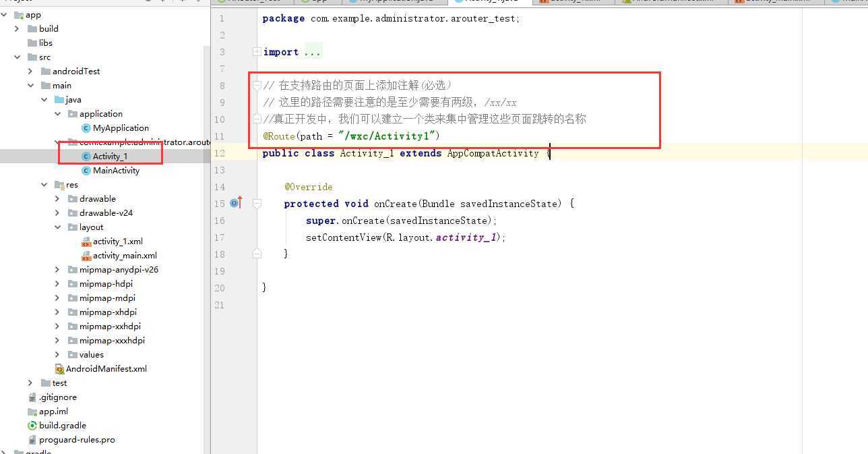This screenshot has width=868, height=454.
Task: Expand the values folder arrow
Action: pyautogui.click(x=57, y=355)
